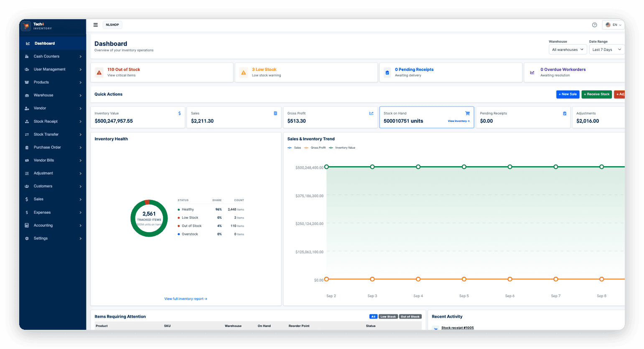This screenshot has height=349, width=644.
Task: Open the All warehouses dropdown
Action: (x=568, y=50)
